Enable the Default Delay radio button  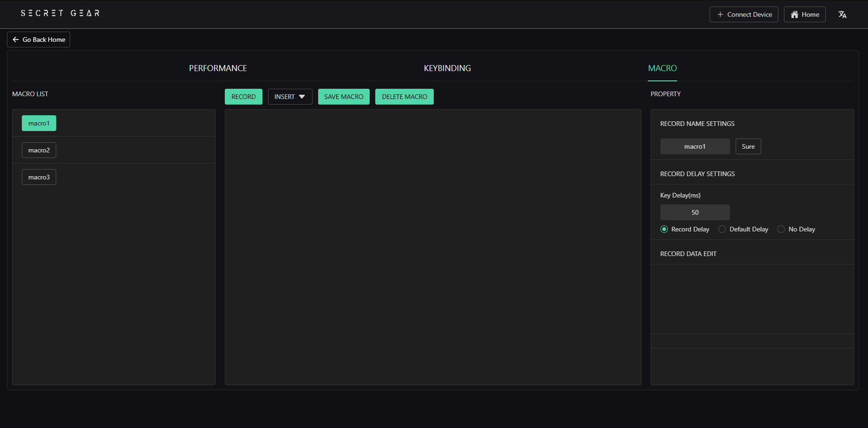point(722,229)
